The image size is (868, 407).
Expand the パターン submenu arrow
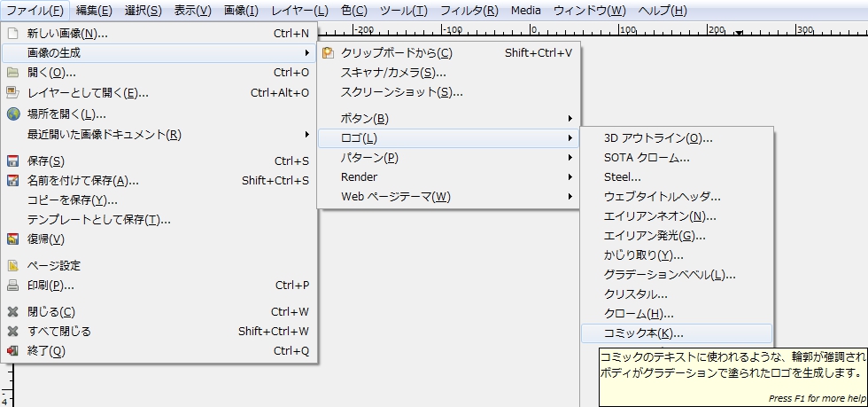tap(570, 158)
